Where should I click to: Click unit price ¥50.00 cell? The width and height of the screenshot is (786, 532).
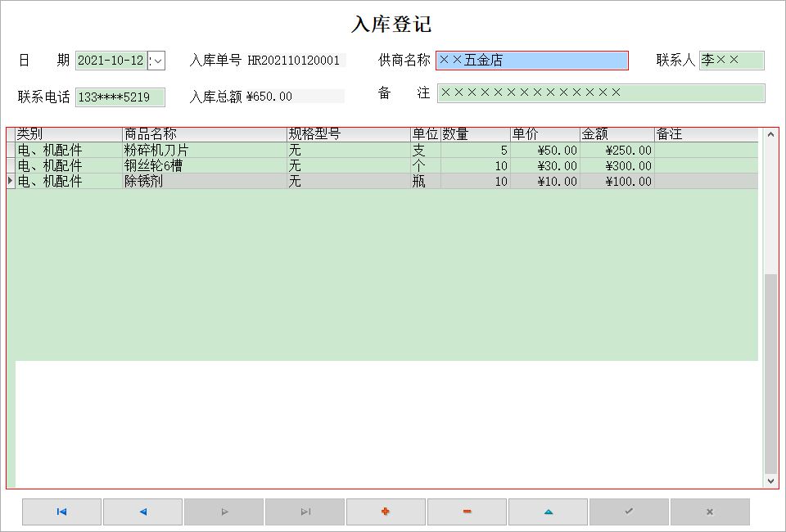tap(545, 151)
